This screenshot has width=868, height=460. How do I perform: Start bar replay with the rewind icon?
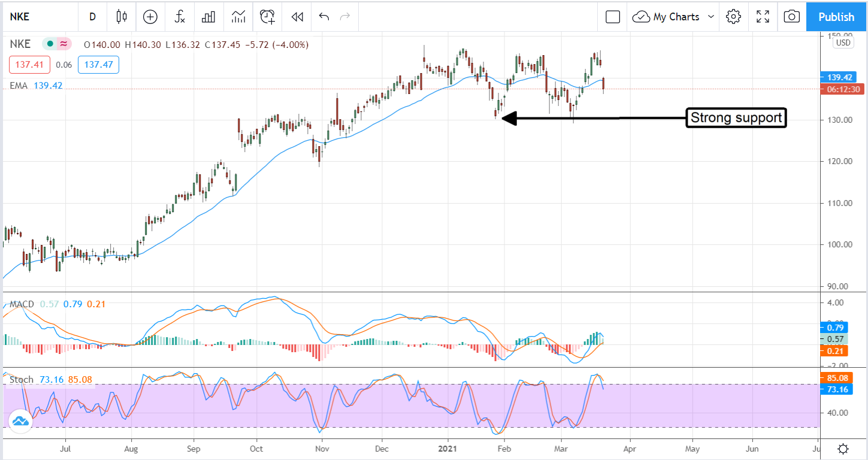(x=297, y=17)
